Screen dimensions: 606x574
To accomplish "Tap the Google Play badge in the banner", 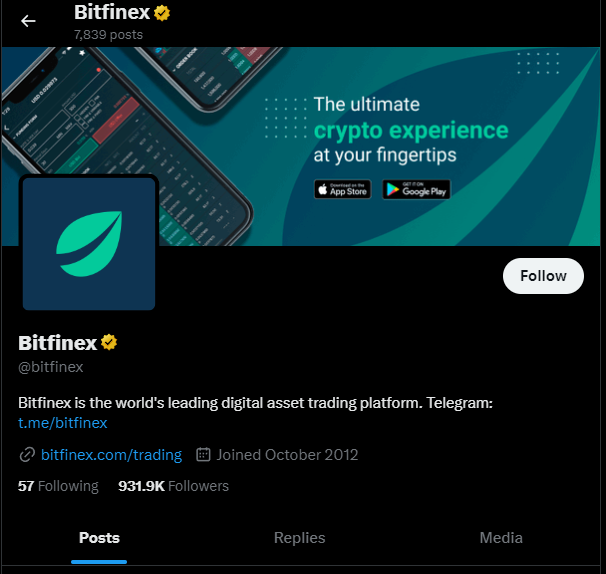I will [414, 188].
